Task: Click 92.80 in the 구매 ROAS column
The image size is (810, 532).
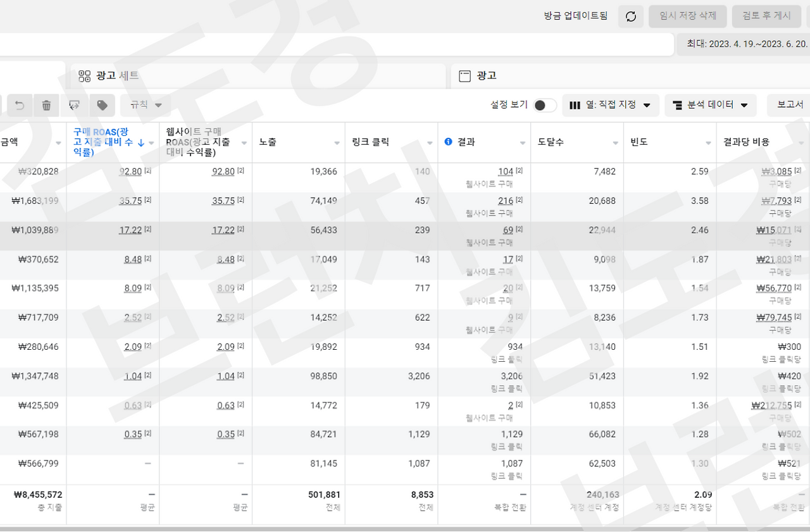Action: [x=130, y=171]
